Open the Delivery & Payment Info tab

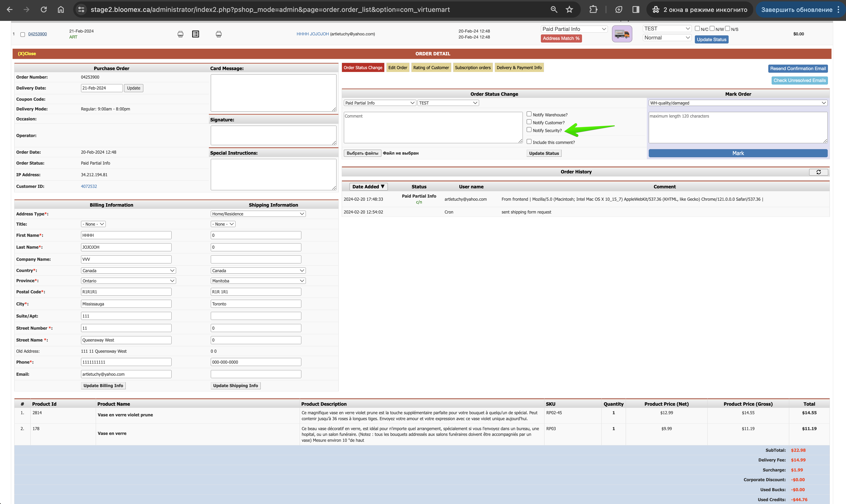coord(519,68)
